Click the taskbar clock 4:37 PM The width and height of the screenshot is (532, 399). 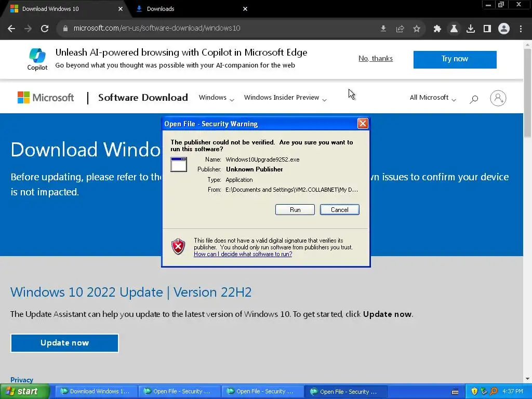point(512,391)
